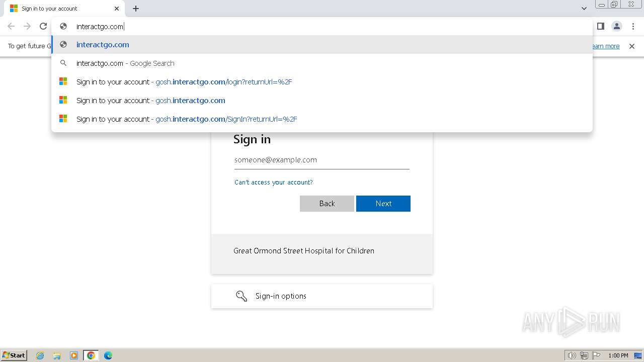Open the network tray icon
This screenshot has width=644, height=362.
tap(584, 355)
